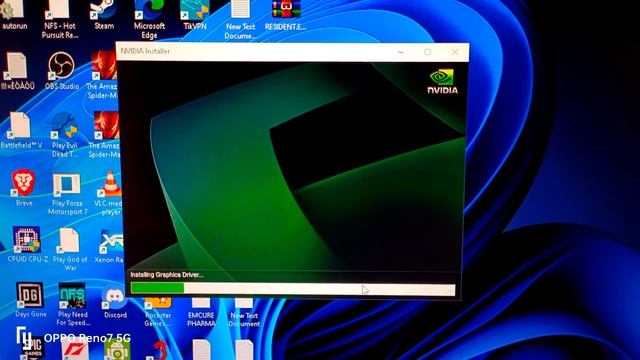Close the NVIDIA Installer window
Screen dimensions: 640x360
(455, 52)
